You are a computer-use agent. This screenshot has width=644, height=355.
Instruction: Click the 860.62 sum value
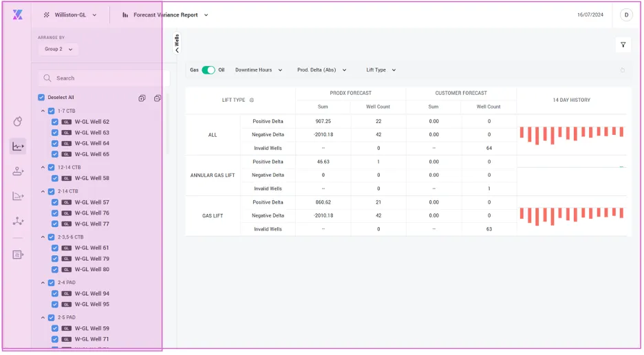323,202
